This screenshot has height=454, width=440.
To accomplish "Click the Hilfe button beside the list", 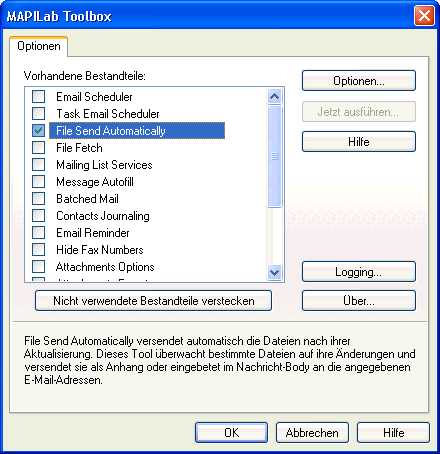I will pyautogui.click(x=359, y=142).
